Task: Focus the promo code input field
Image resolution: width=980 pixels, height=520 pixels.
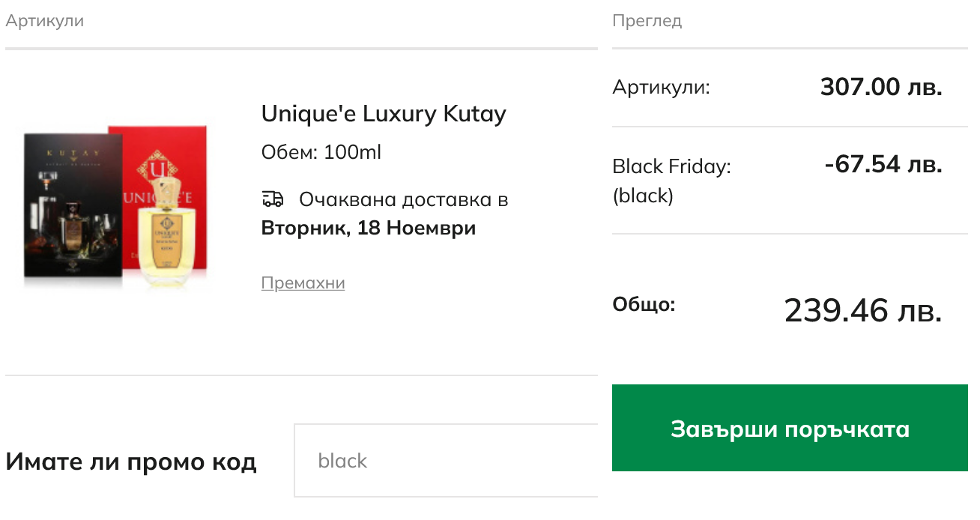Action: coord(446,461)
